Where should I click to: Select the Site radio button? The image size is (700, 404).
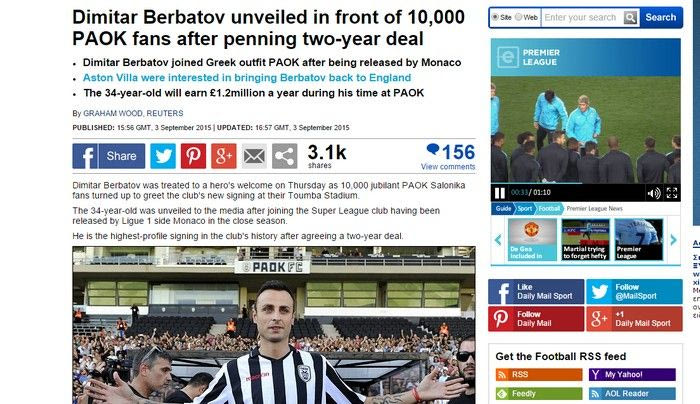(495, 17)
